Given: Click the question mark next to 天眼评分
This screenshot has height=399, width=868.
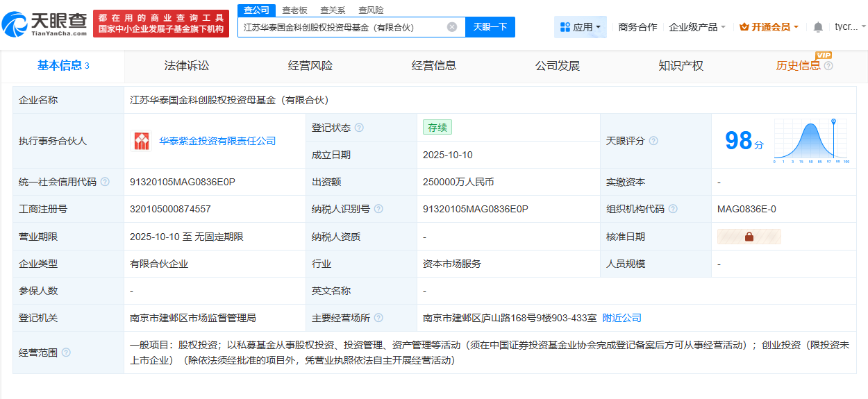Looking at the screenshot, I should [x=653, y=141].
